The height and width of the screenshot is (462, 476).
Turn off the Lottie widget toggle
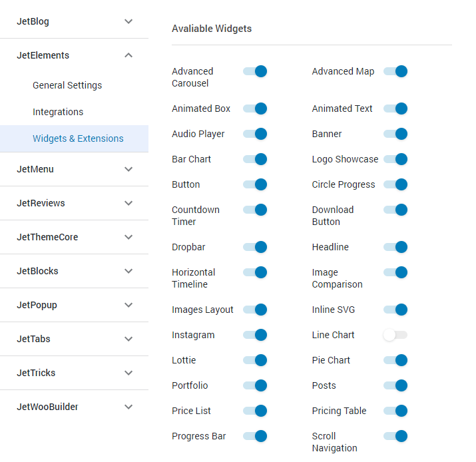255,360
